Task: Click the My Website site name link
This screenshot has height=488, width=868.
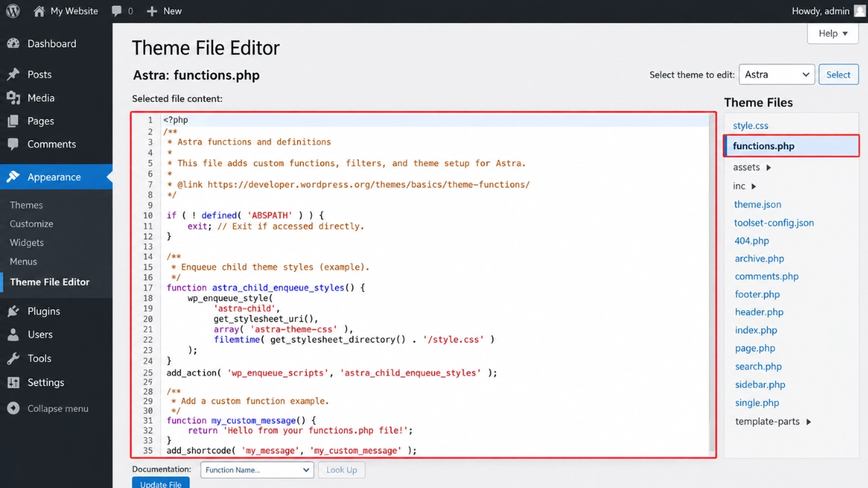Action: (74, 11)
